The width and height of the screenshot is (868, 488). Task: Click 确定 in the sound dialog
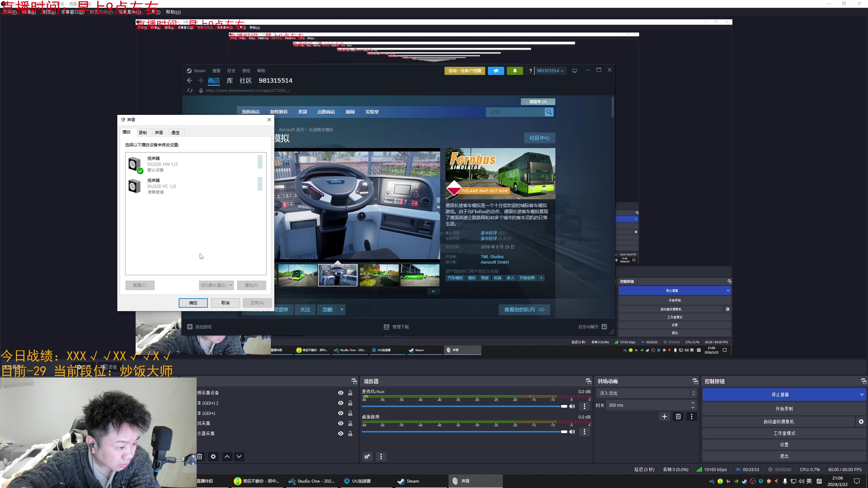click(193, 303)
